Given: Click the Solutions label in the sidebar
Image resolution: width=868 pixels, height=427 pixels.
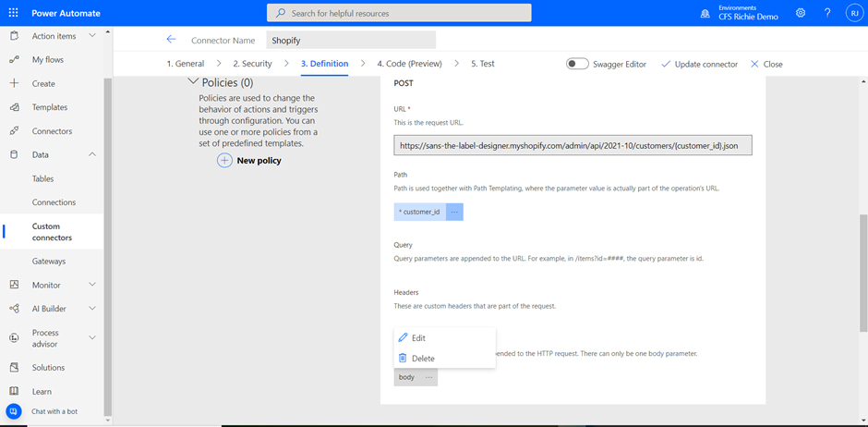Looking at the screenshot, I should (48, 368).
